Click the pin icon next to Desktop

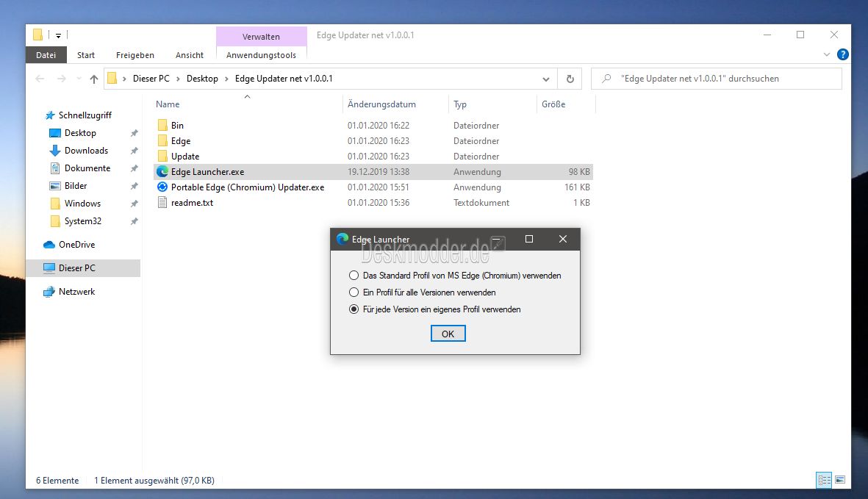tap(134, 133)
